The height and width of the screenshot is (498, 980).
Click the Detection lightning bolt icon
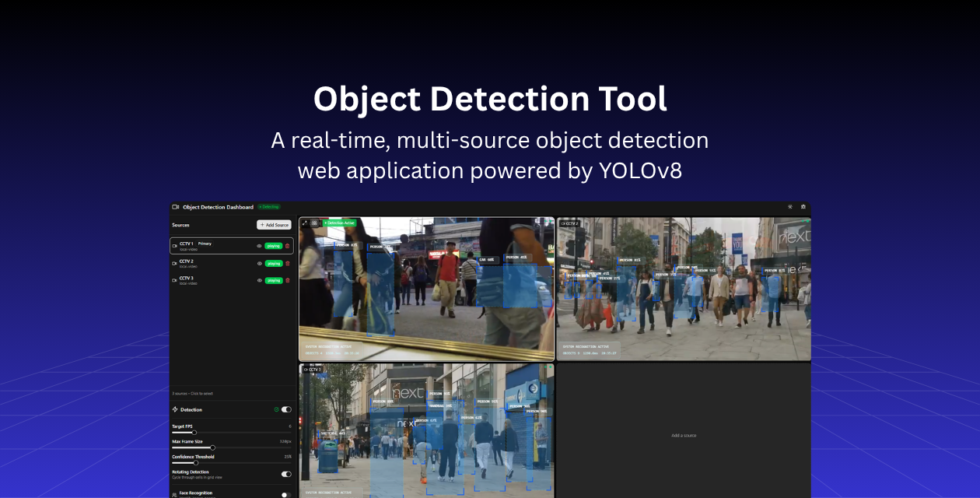175,409
